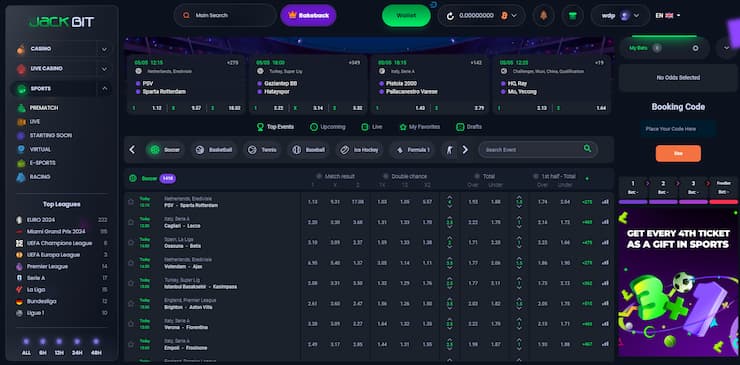Viewport: 740px width, 365px height.
Task: Open the notifications bell icon
Action: point(544,16)
